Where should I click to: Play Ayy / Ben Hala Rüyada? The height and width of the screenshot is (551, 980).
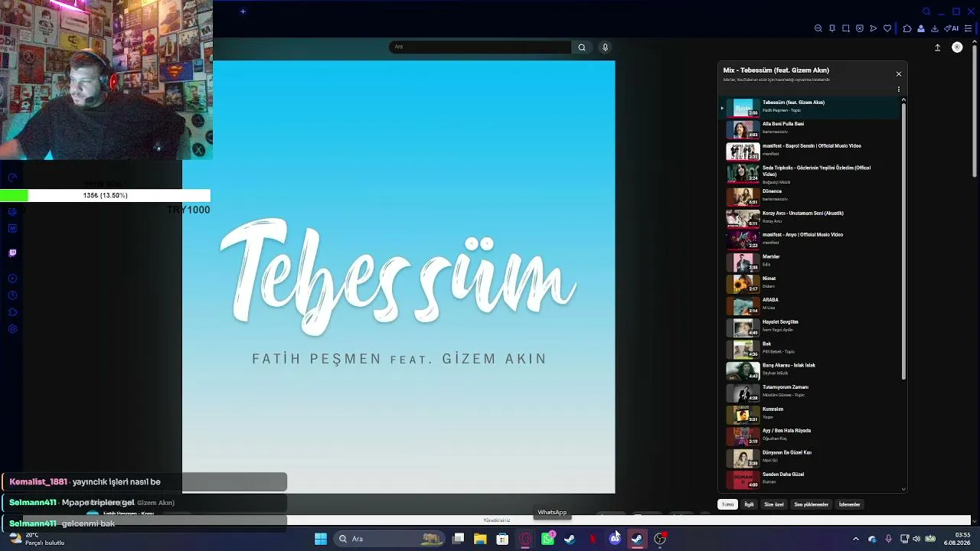809,436
